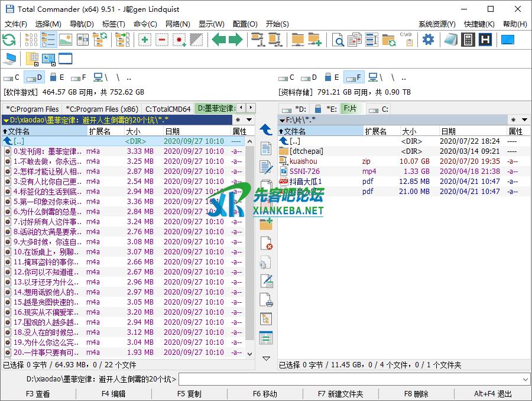Go back with the green left arrow
The image size is (532, 401).
219,40
